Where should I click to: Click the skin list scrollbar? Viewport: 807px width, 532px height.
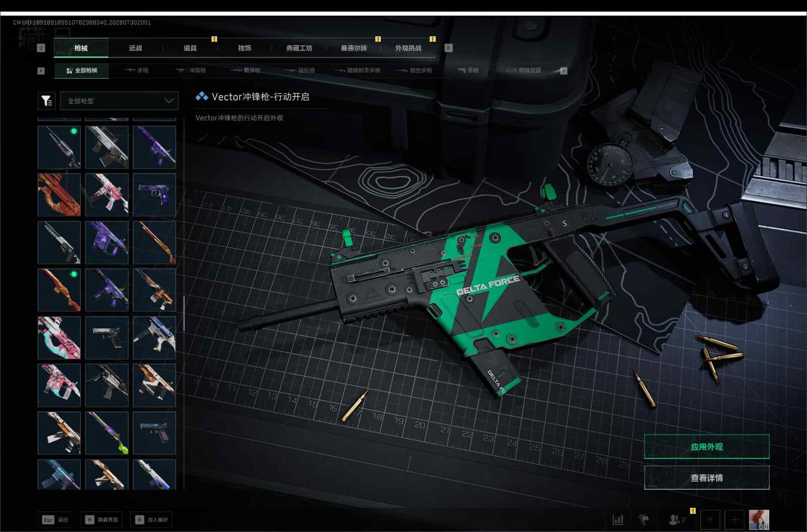[x=184, y=314]
